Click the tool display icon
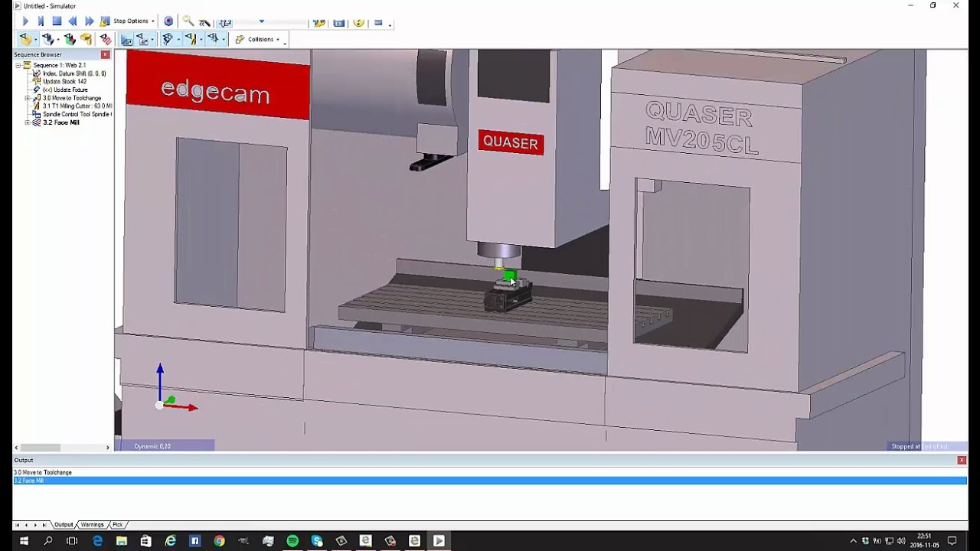980x551 pixels. (48, 39)
